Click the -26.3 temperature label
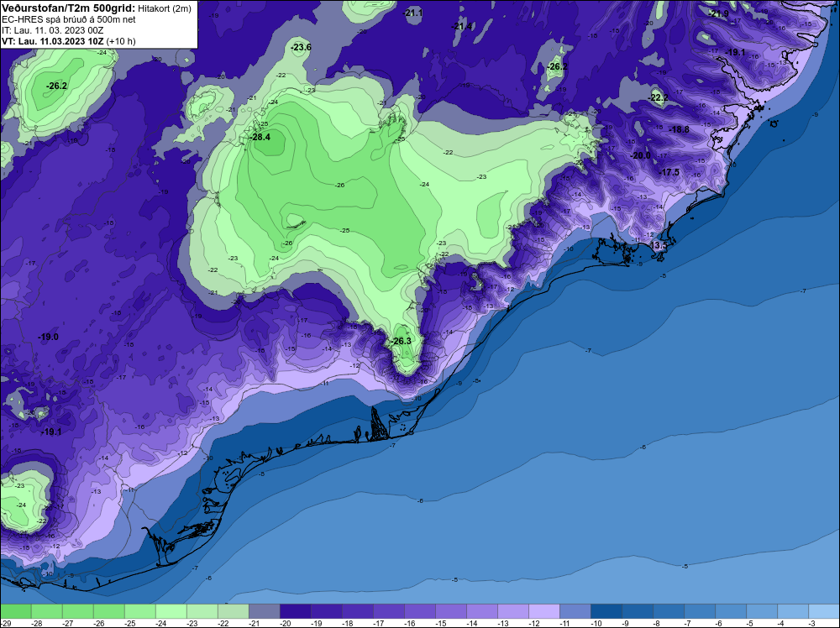 [x=402, y=341]
